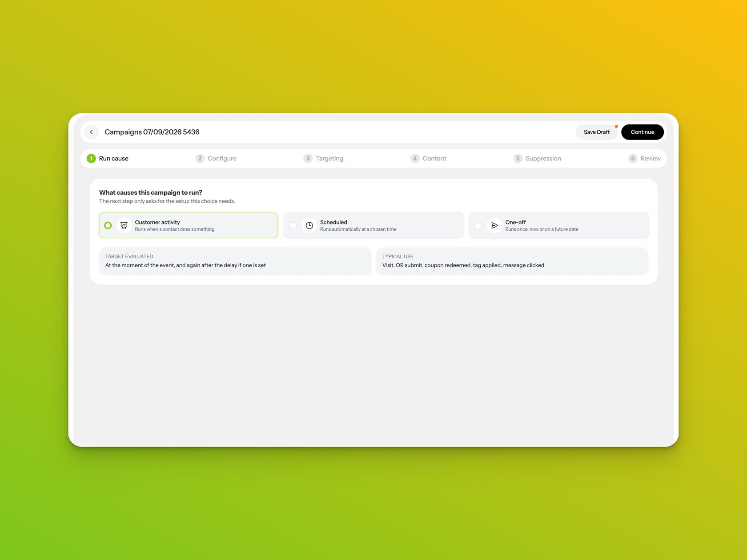
Task: Select the Scheduled radio button
Action: click(x=293, y=225)
